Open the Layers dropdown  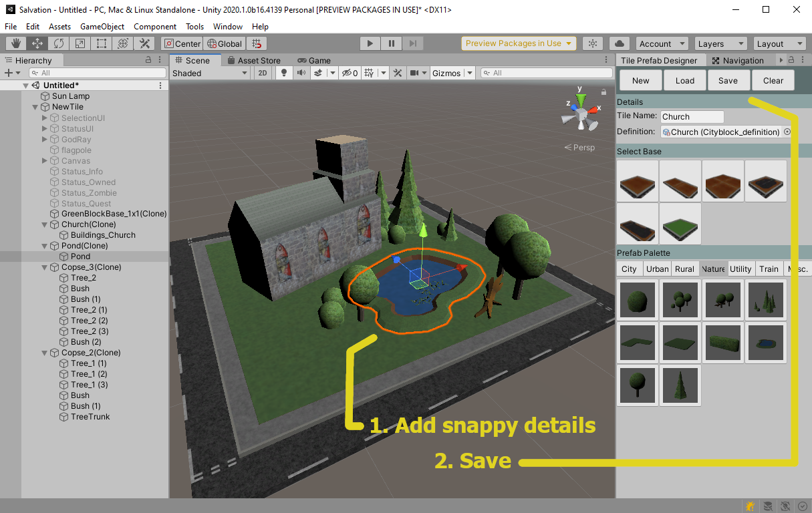720,43
